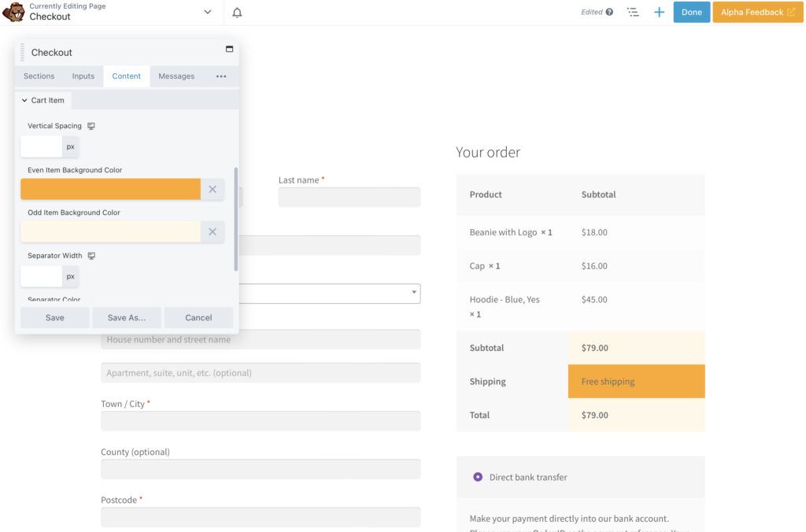Open Alpha Feedback
The height and width of the screenshot is (532, 806).
pos(756,12)
